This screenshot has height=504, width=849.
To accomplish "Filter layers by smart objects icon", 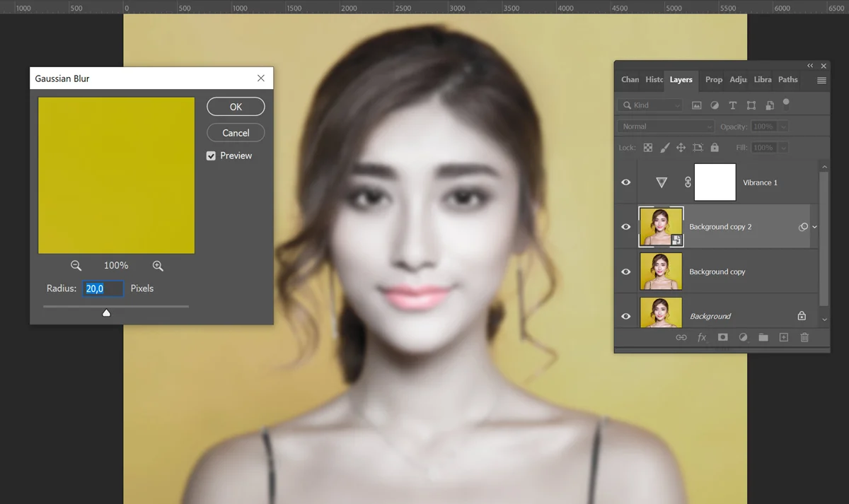I will (770, 105).
